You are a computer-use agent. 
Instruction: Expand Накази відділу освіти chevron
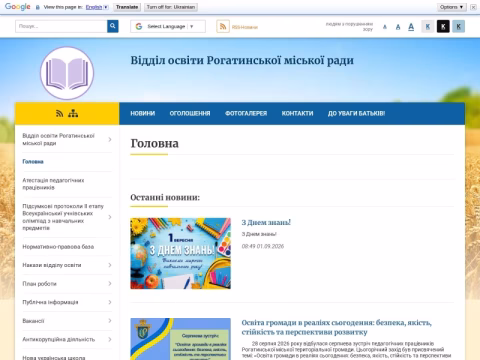pyautogui.click(x=110, y=265)
